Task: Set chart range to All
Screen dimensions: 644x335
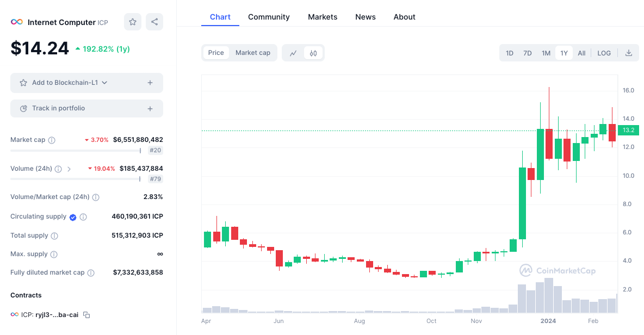Action: 581,53
